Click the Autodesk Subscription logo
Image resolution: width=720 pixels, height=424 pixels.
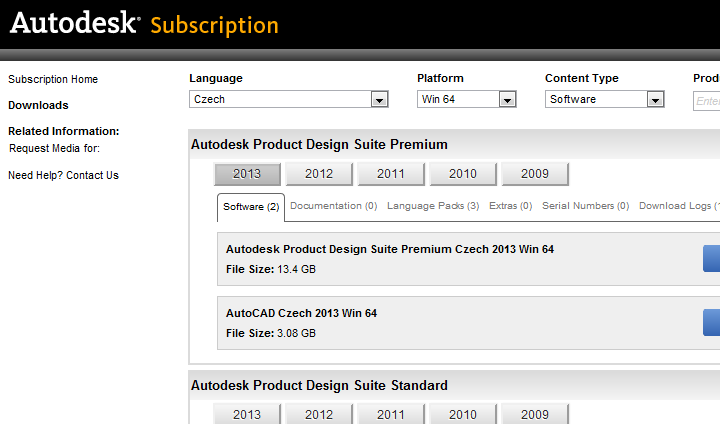click(144, 24)
